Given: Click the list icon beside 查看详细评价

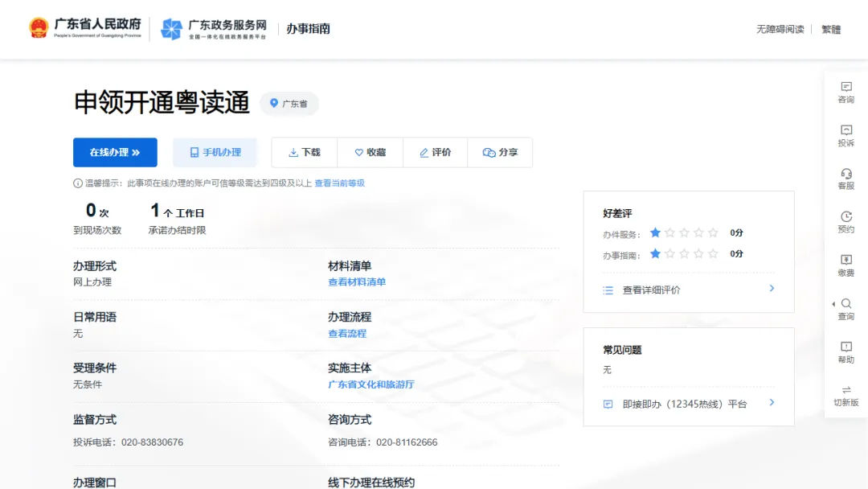Looking at the screenshot, I should tap(608, 290).
